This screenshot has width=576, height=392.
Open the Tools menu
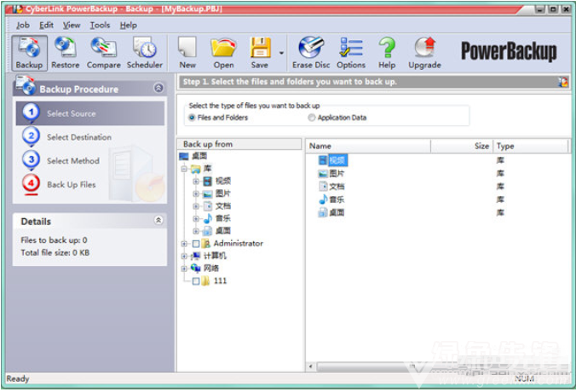tap(100, 25)
